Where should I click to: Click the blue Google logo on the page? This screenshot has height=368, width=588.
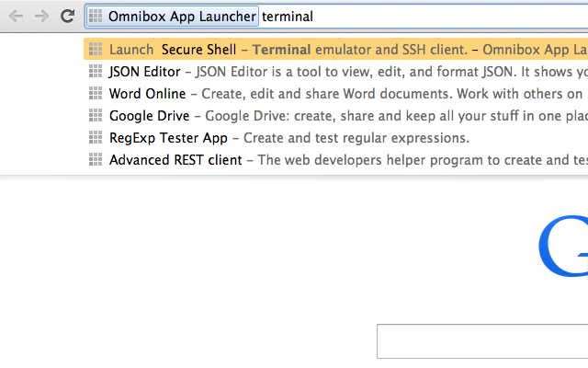563,246
